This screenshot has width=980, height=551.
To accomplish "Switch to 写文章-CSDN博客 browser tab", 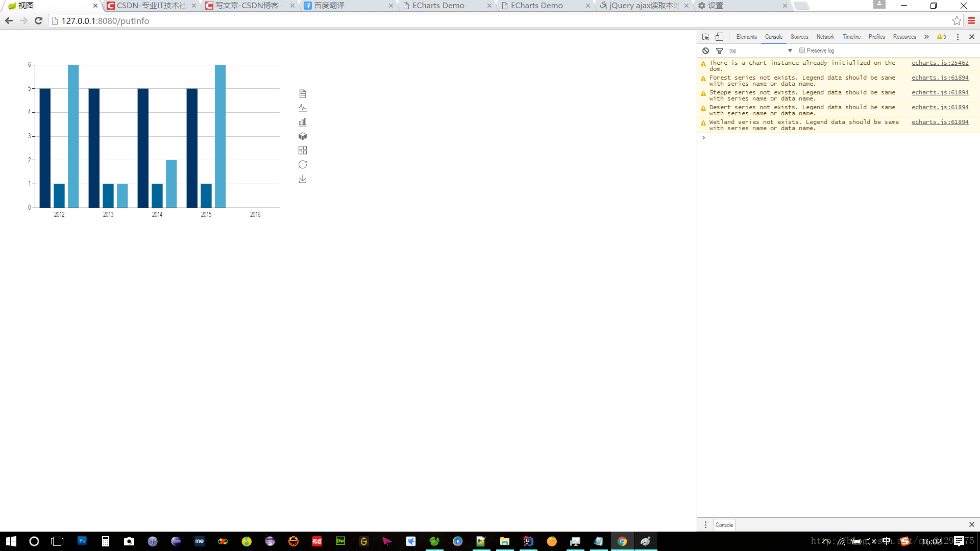I will pyautogui.click(x=250, y=6).
